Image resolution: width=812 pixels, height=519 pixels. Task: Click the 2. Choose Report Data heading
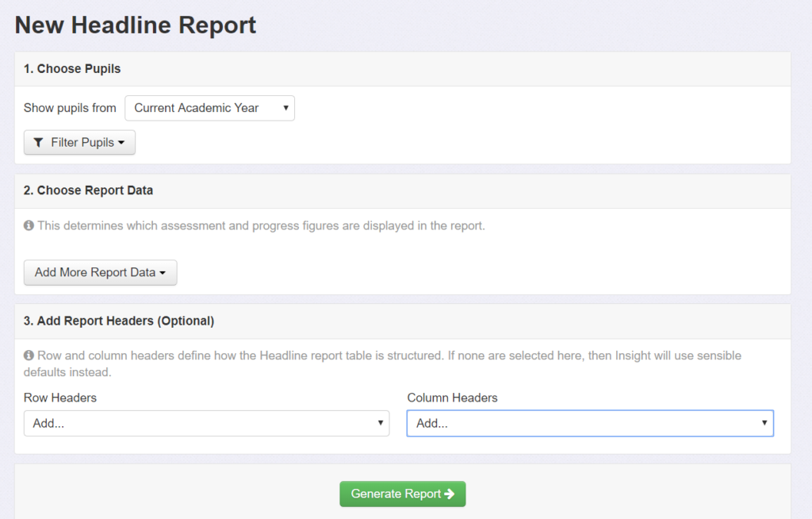(88, 190)
